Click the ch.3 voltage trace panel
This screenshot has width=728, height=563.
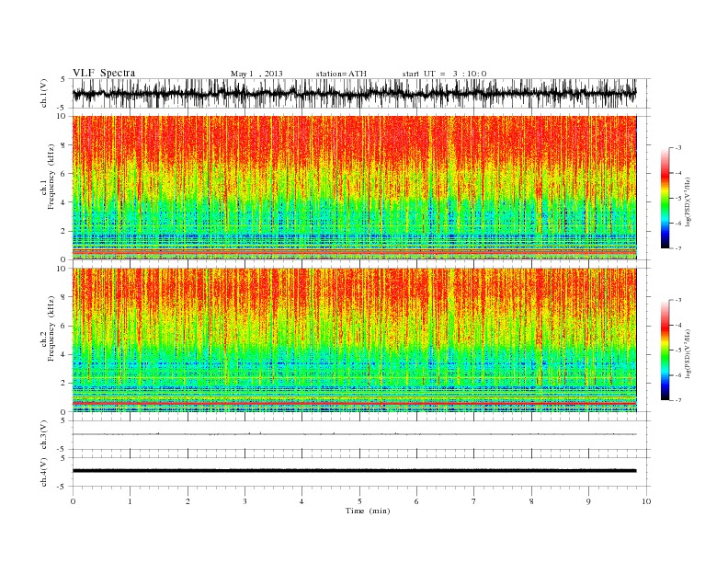(360, 435)
